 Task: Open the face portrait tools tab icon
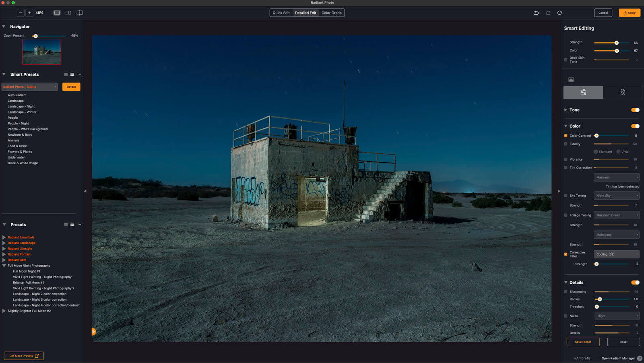point(623,92)
